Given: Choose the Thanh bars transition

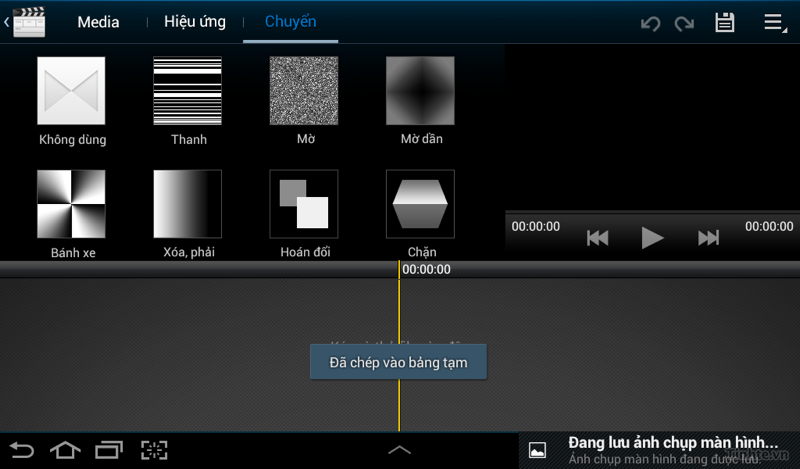Looking at the screenshot, I should coord(187,91).
